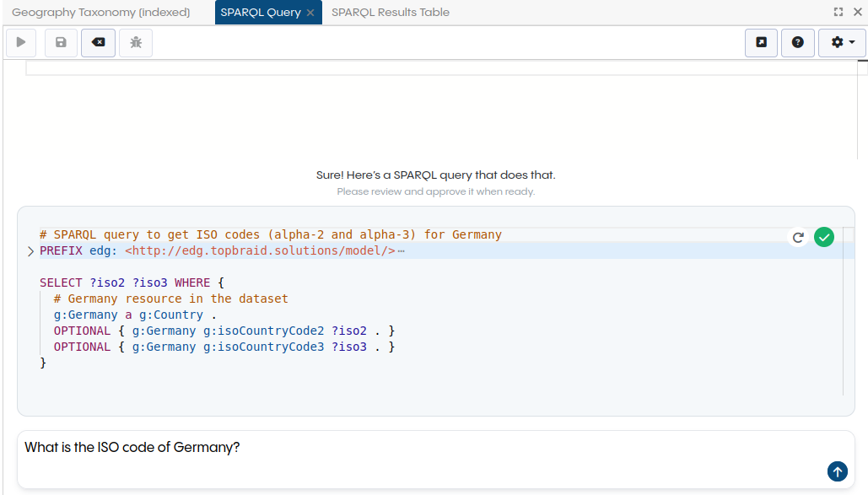Open the debug tool via the bug icon
The height and width of the screenshot is (495, 868).
tap(135, 42)
